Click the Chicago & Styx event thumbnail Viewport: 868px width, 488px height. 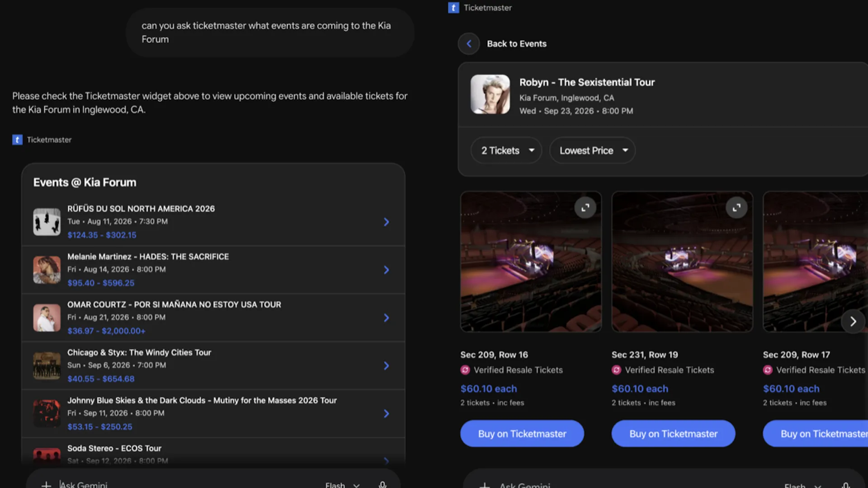point(47,366)
